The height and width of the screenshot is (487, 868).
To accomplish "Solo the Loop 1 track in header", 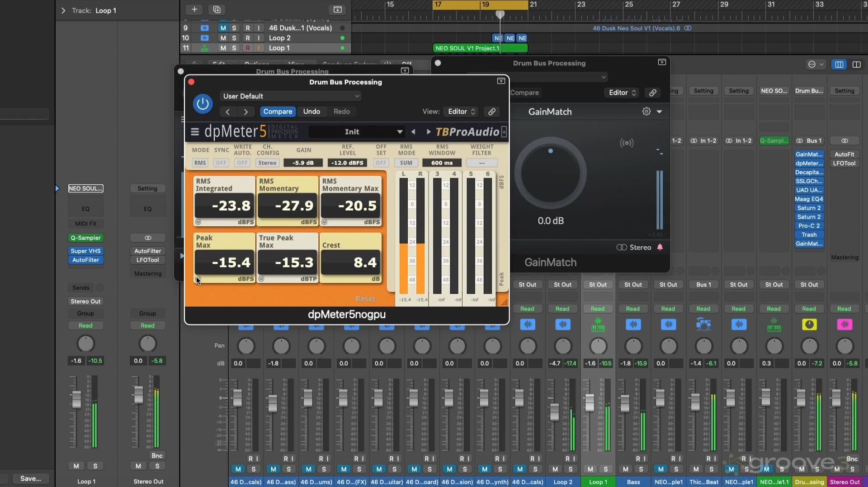I will 234,48.
